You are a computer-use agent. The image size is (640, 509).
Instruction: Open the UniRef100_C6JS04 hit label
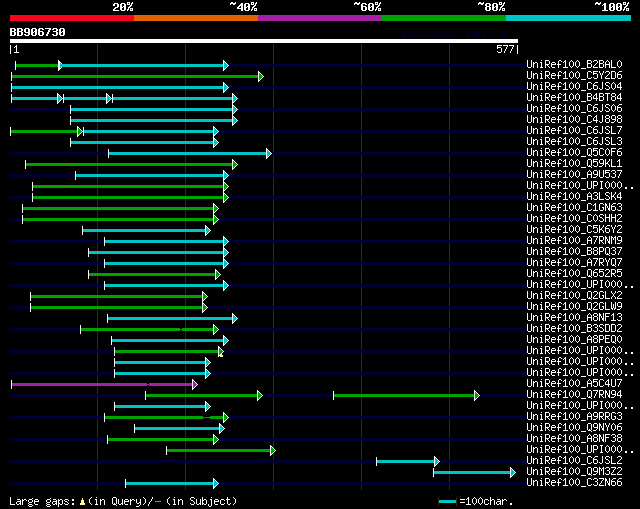click(574, 87)
